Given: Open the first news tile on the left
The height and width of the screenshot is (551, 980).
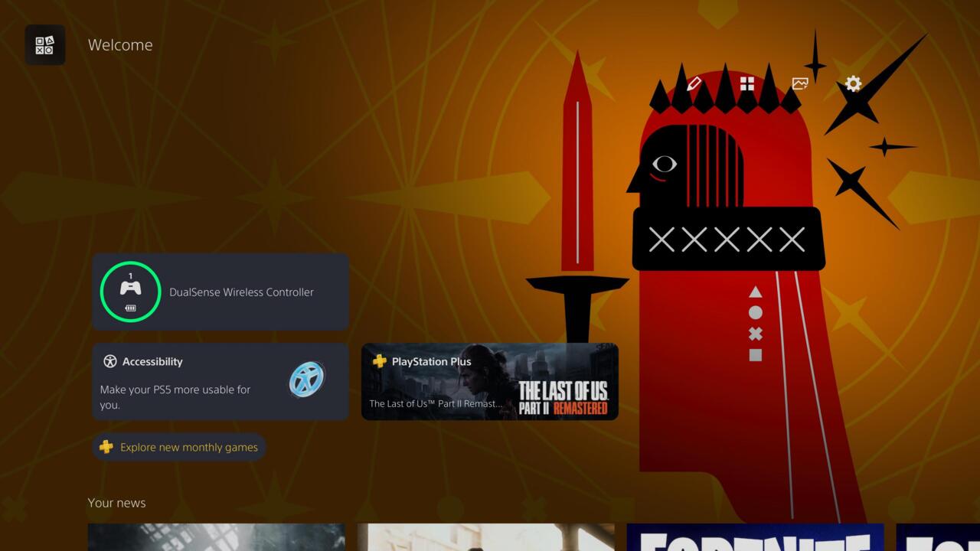Looking at the screenshot, I should (x=216, y=537).
